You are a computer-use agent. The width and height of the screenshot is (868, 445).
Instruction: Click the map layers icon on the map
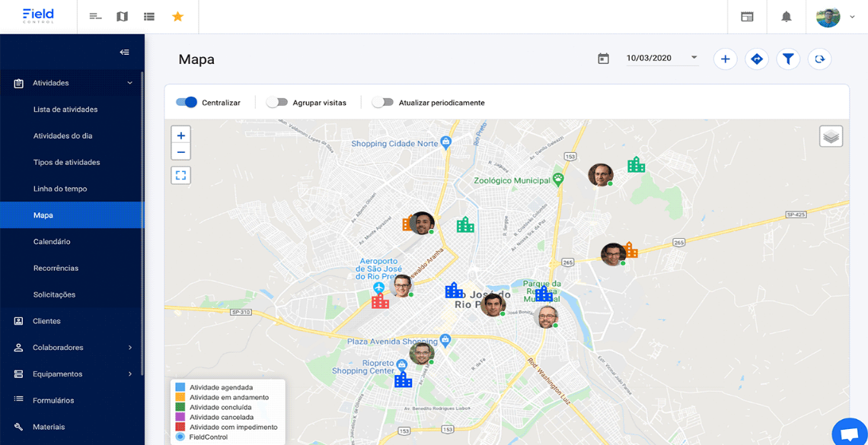click(x=831, y=135)
